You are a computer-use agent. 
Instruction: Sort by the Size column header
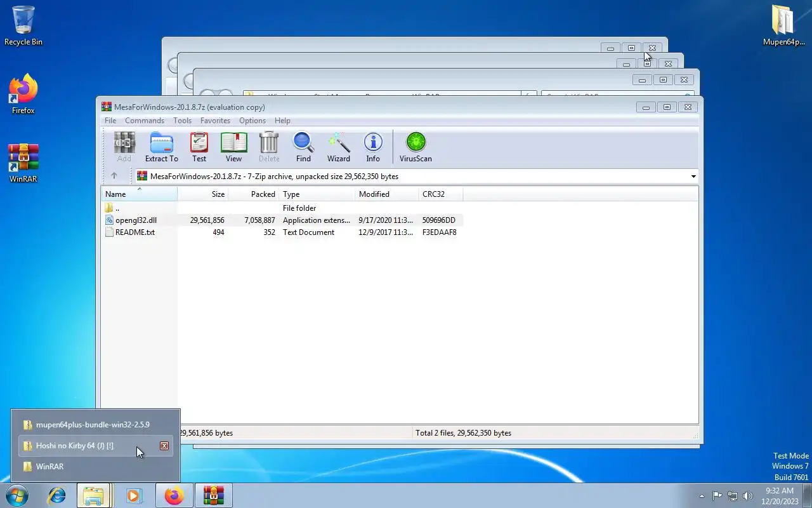203,194
